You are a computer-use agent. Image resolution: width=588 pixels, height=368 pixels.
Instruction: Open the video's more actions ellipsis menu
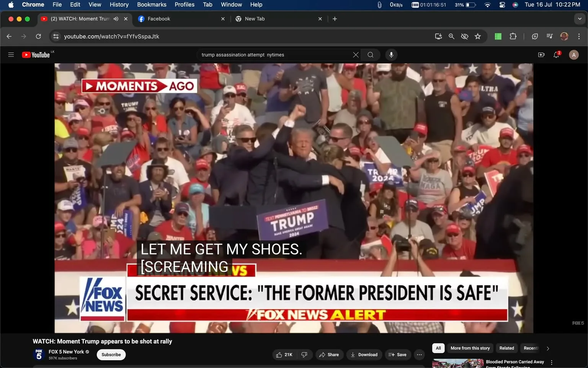pos(419,355)
